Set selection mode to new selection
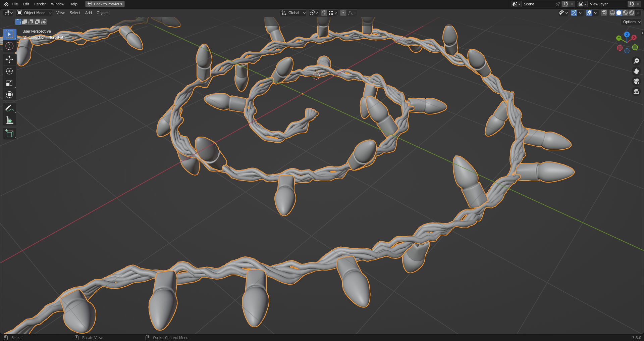This screenshot has width=644, height=341. coord(18,22)
